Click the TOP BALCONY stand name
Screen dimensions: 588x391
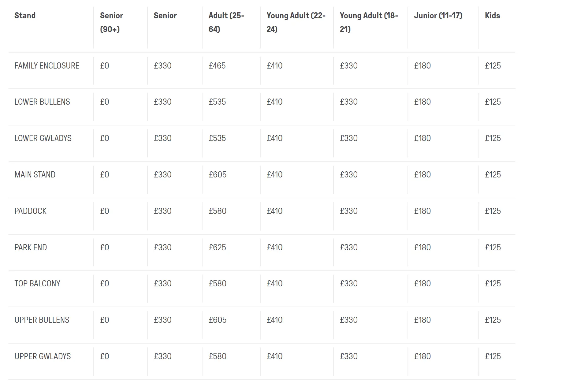coord(37,284)
